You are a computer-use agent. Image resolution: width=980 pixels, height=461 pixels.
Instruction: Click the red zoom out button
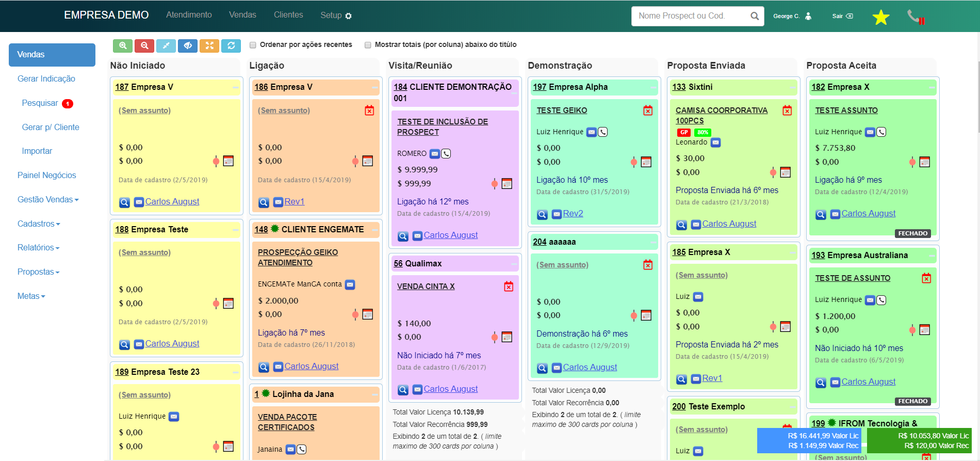click(144, 45)
